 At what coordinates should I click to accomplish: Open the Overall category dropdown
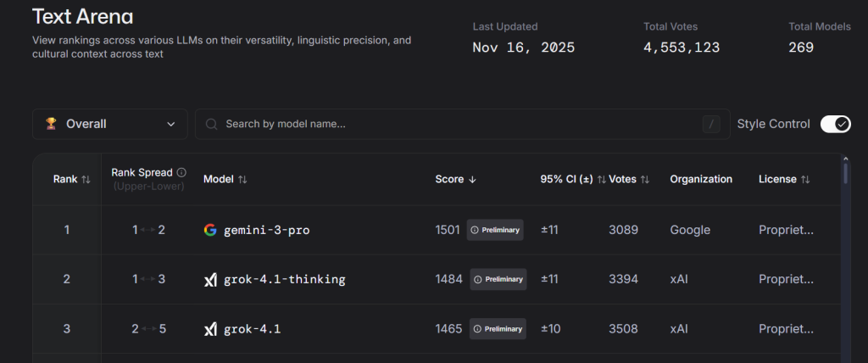[110, 124]
